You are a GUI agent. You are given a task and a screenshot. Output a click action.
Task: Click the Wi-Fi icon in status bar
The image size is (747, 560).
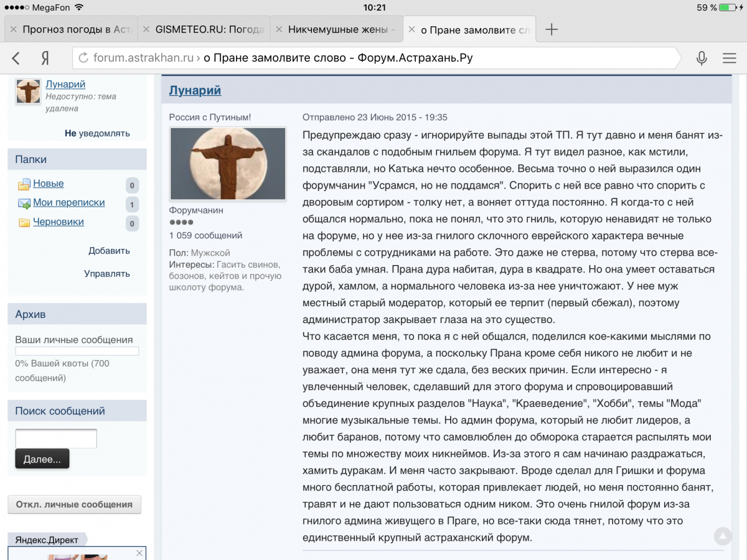point(78,7)
